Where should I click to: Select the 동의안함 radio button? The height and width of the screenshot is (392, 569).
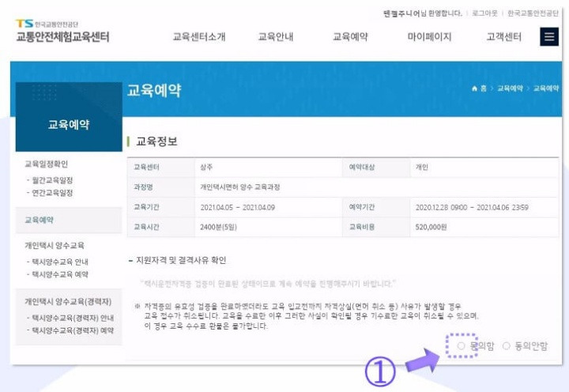(507, 346)
